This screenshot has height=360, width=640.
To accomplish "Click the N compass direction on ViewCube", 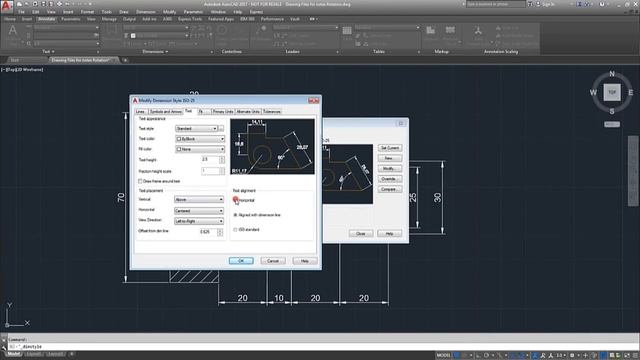I will coord(612,74).
